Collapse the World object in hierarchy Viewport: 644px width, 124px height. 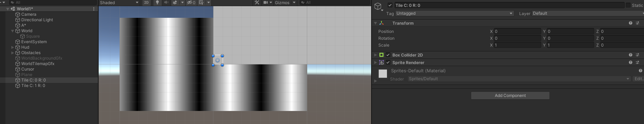[x=13, y=31]
